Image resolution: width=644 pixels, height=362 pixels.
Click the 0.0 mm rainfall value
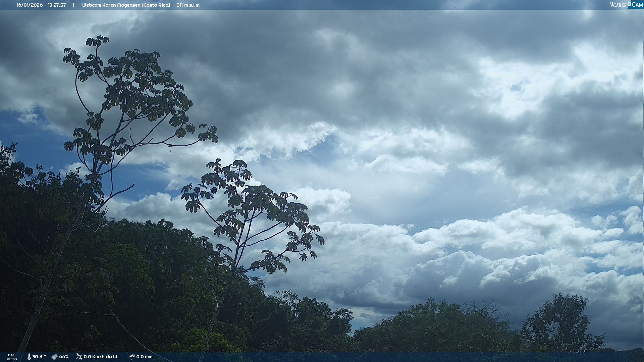pyautogui.click(x=144, y=357)
